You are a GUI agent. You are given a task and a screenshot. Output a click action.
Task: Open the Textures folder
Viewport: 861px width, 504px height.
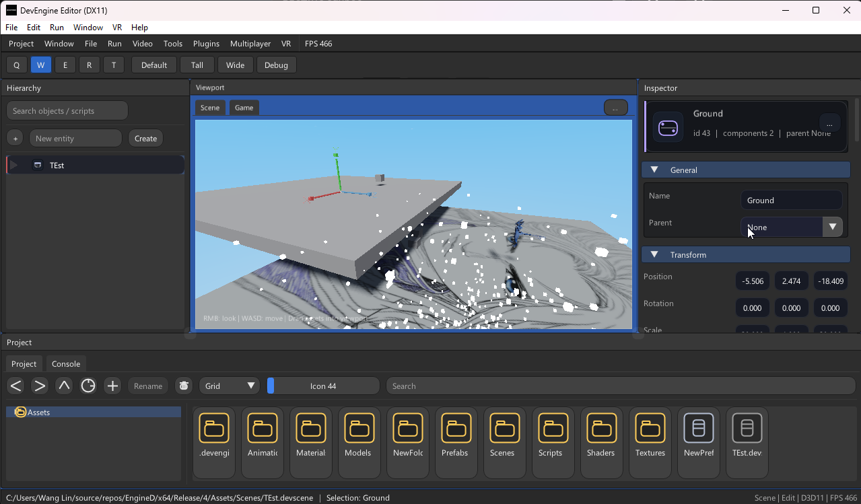pyautogui.click(x=650, y=443)
